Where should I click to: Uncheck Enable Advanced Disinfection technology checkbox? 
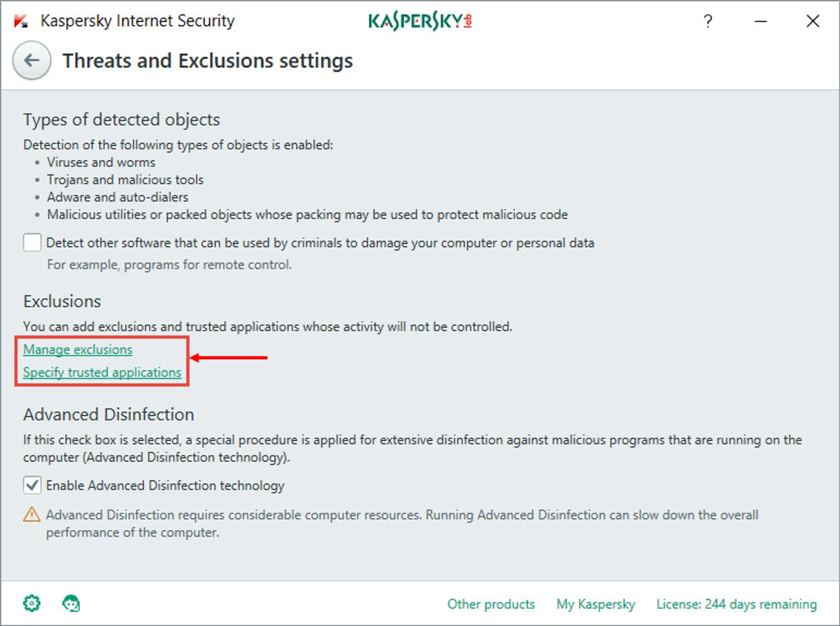[32, 485]
